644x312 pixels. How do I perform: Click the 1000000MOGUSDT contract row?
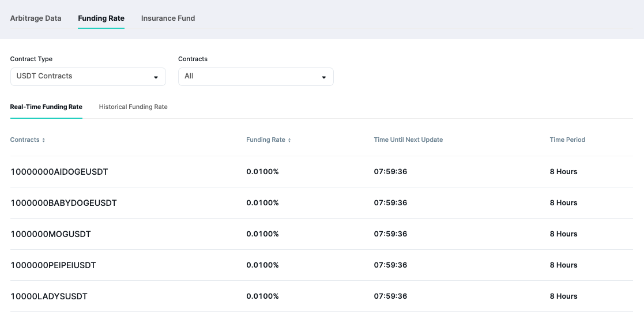pos(51,234)
